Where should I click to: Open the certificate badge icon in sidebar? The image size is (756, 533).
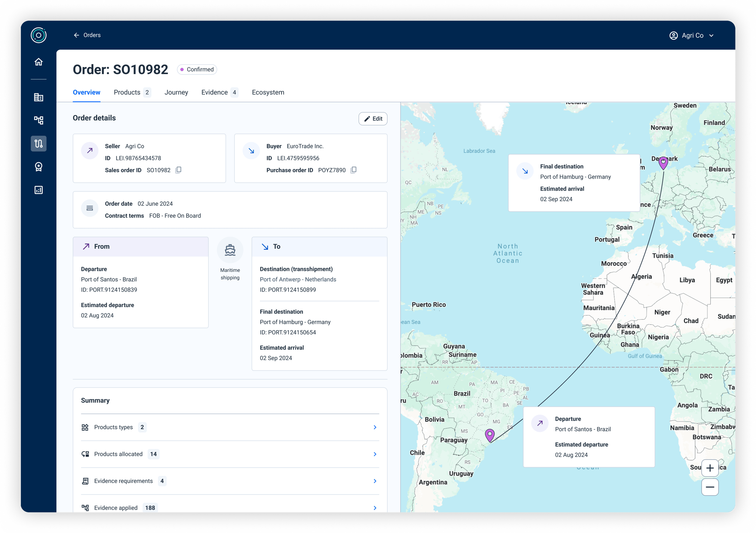[x=39, y=167]
